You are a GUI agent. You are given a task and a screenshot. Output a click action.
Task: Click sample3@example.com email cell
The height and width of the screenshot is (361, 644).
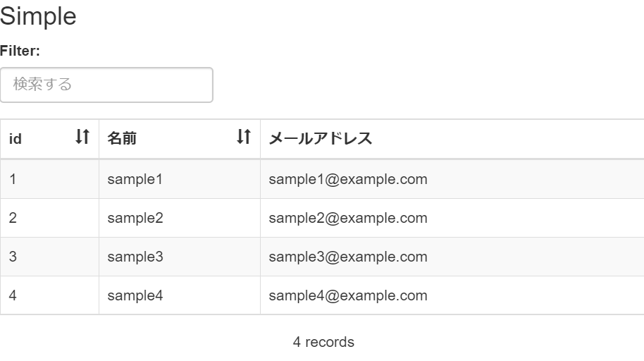[x=348, y=257]
